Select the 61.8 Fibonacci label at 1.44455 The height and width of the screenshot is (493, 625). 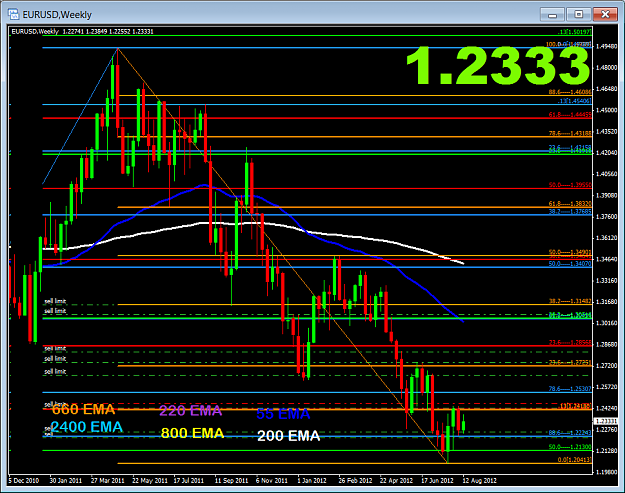point(570,115)
